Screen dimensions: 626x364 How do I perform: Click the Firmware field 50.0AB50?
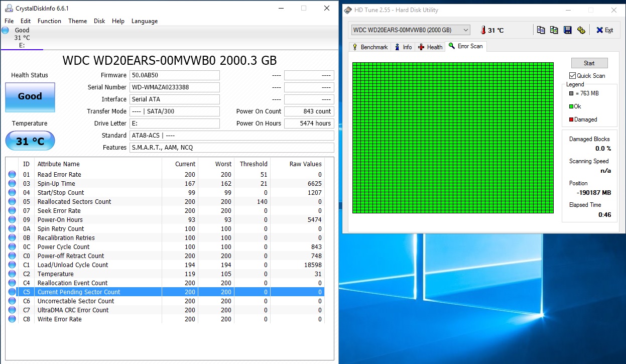pyautogui.click(x=175, y=75)
